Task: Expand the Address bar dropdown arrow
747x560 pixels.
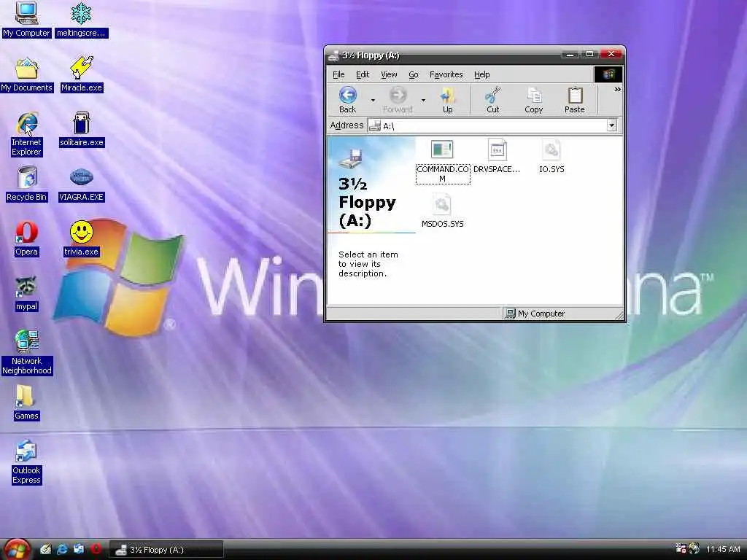Action: click(612, 125)
